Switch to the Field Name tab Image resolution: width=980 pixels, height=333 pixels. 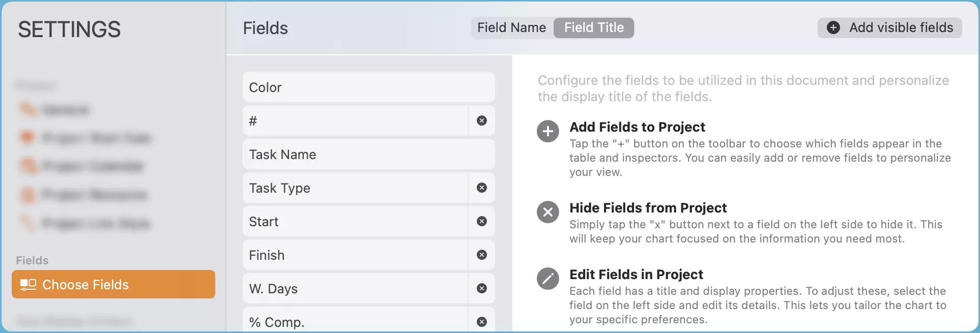(511, 28)
